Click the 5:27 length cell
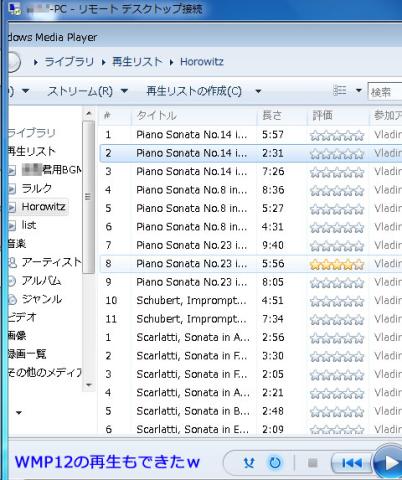The image size is (402, 480). pyautogui.click(x=273, y=209)
